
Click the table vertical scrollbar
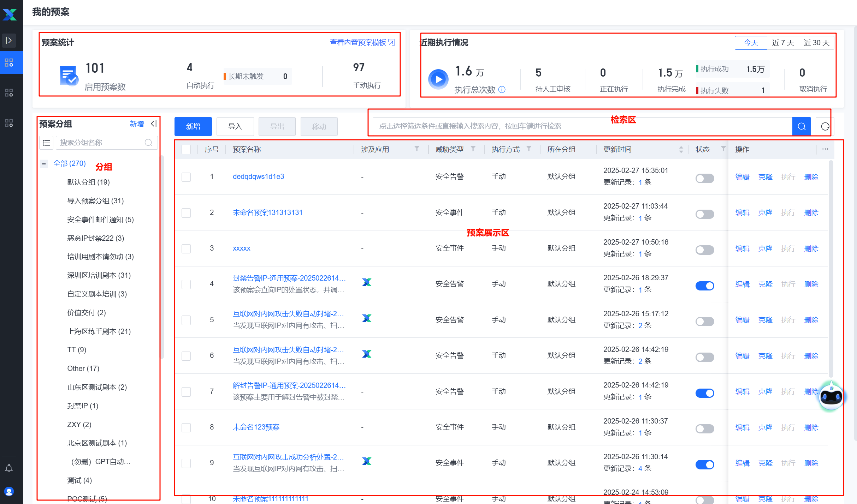(x=831, y=268)
